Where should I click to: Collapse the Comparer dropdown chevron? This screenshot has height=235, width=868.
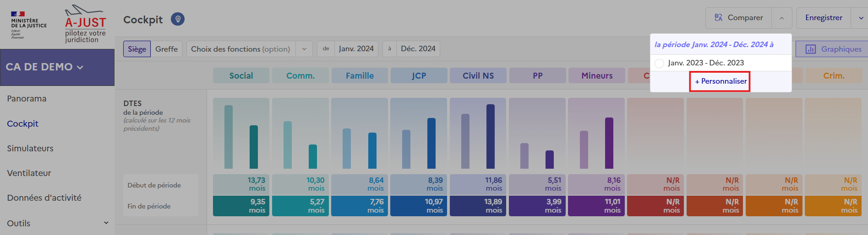(781, 18)
